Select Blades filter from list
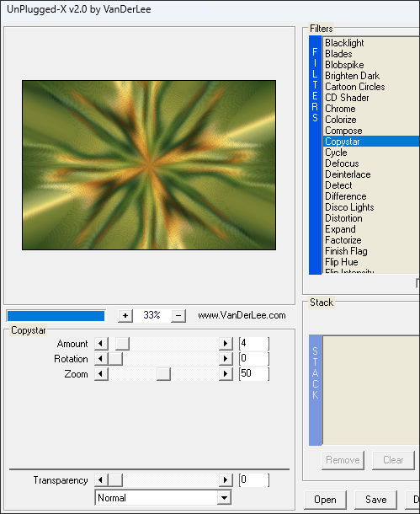420x514 pixels. click(x=371, y=54)
